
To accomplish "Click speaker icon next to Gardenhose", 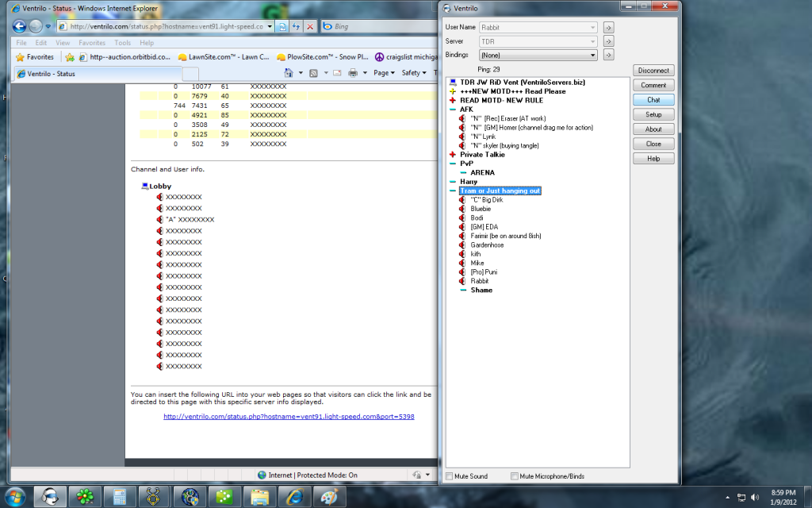I will (x=462, y=244).
